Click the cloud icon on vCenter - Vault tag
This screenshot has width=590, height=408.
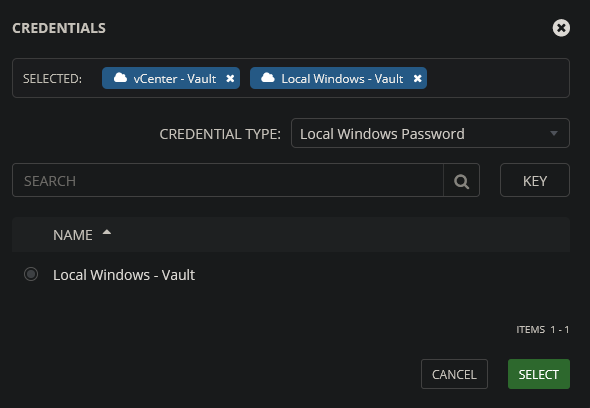click(x=120, y=78)
